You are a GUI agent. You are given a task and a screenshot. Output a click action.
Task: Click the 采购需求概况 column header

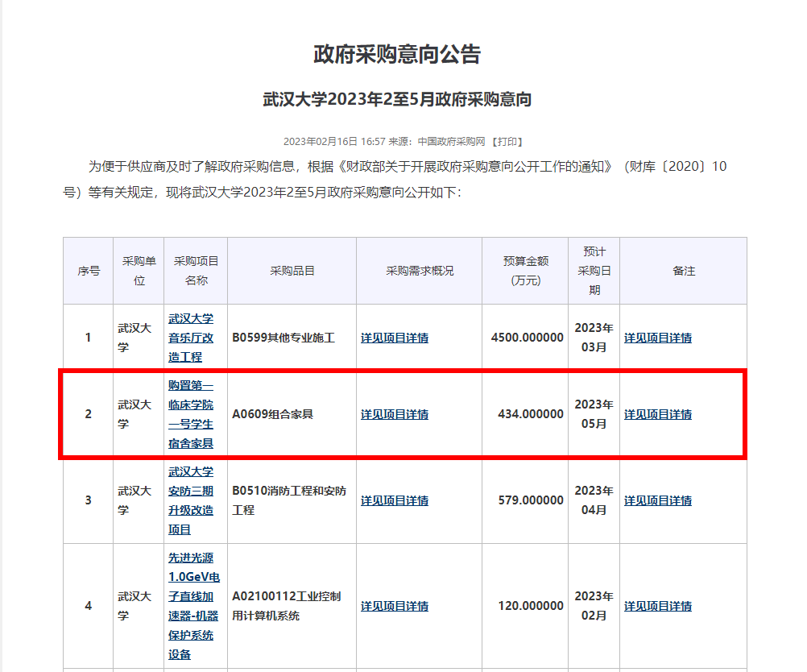420,271
